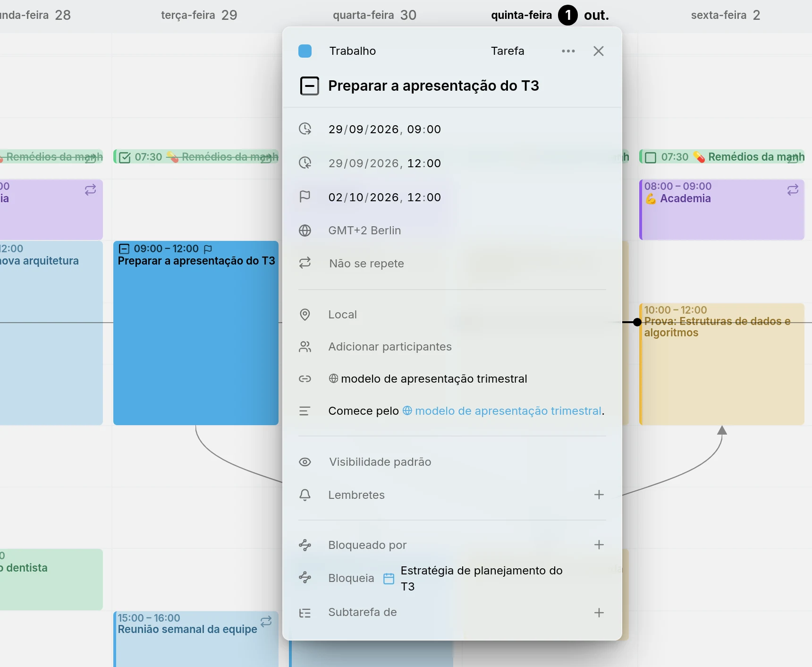Toggle the task status box beside the title
The width and height of the screenshot is (812, 667).
[x=310, y=86]
